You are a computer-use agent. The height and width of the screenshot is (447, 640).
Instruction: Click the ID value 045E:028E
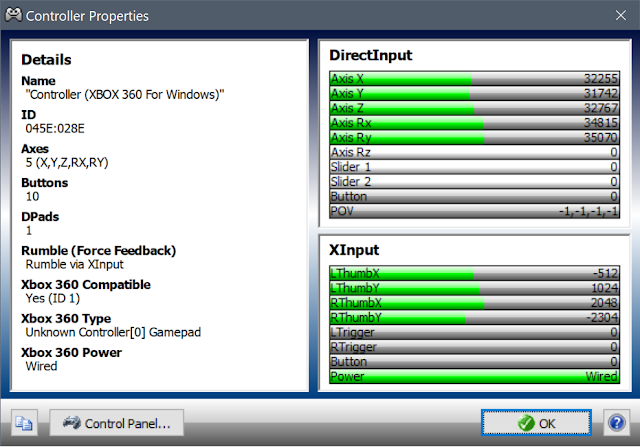[x=55, y=129]
